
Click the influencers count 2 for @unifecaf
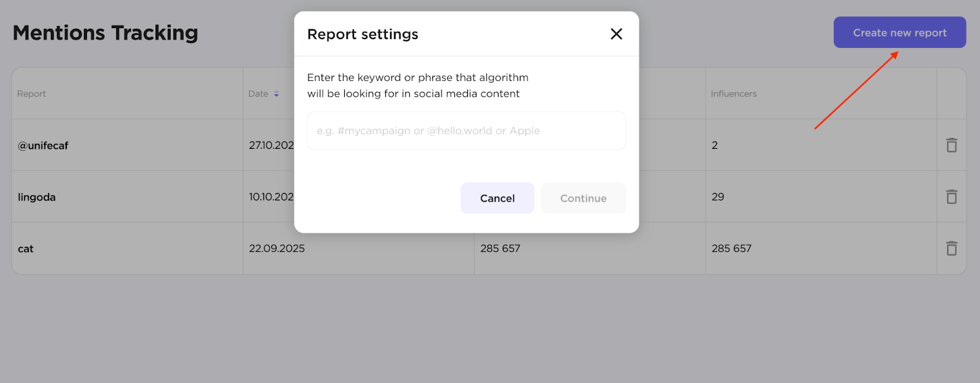715,145
